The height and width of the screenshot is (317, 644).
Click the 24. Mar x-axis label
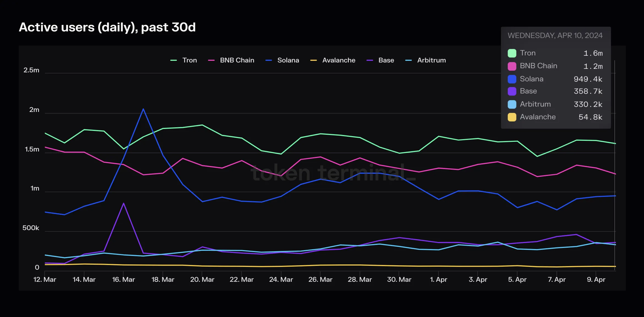click(x=281, y=280)
